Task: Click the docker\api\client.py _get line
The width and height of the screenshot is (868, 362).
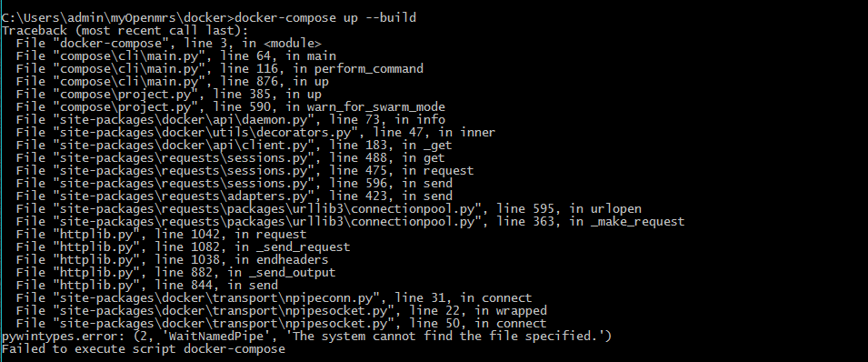Action: point(234,146)
